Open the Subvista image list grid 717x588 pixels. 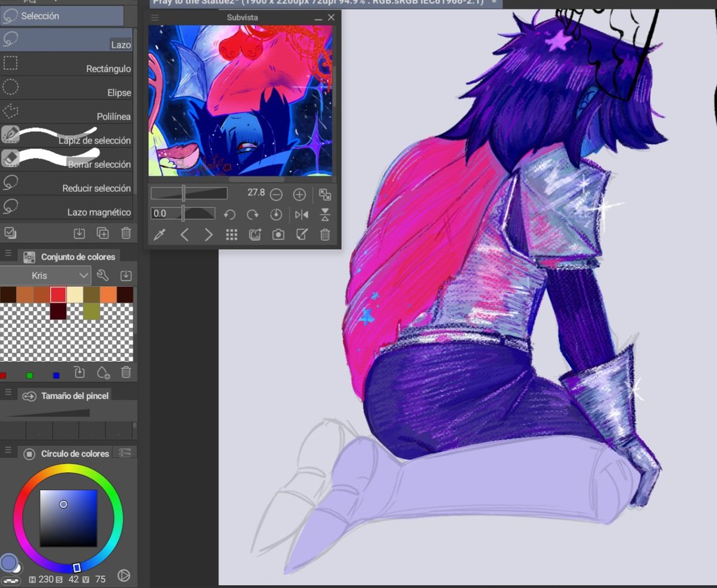[232, 235]
